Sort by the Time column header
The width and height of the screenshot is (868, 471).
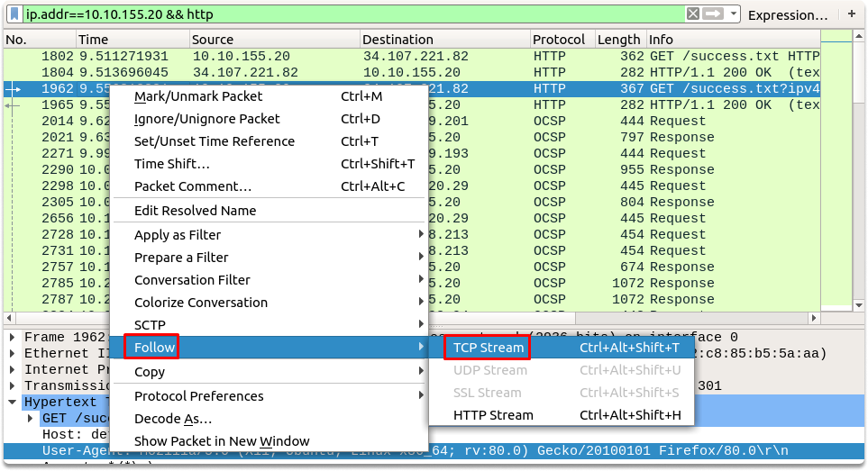pyautogui.click(x=132, y=40)
